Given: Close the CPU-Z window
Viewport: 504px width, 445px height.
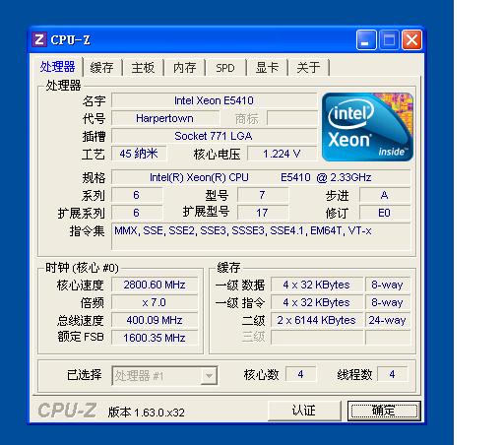Looking at the screenshot, I should [x=412, y=40].
